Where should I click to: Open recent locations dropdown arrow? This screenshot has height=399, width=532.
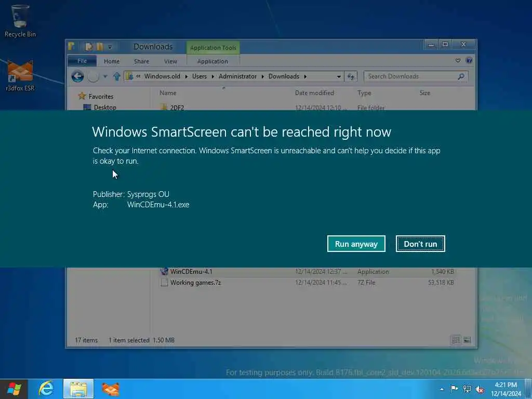coord(105,77)
